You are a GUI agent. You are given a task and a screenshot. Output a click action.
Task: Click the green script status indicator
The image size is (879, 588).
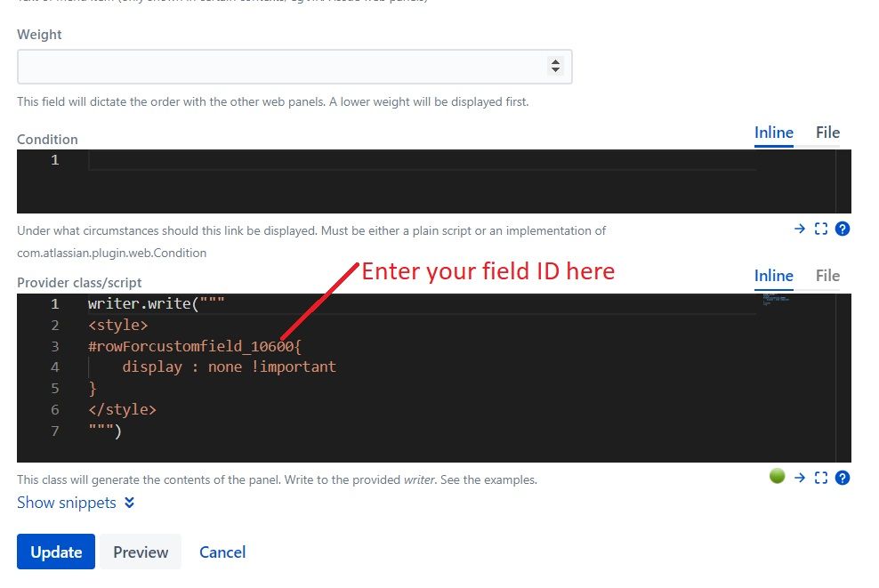(777, 476)
